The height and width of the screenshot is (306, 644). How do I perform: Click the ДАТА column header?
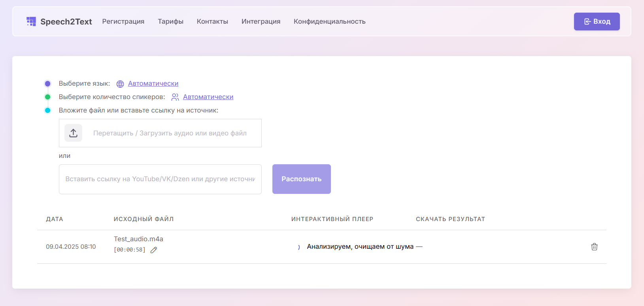[x=55, y=219]
